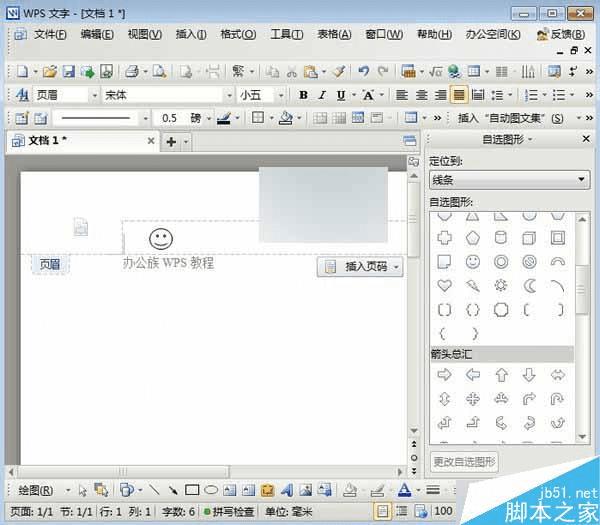Open the line style dropdown
The image size is (600, 525).
pyautogui.click(x=145, y=118)
